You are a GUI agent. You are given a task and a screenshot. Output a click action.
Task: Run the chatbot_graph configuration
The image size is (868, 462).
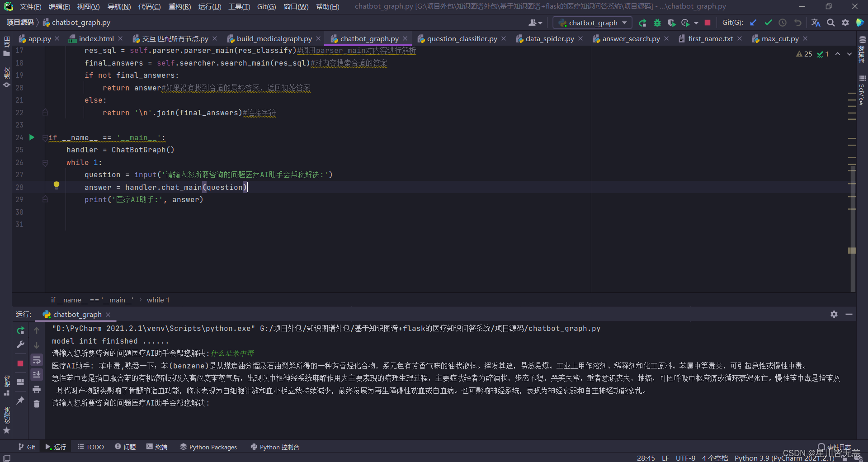(642, 23)
